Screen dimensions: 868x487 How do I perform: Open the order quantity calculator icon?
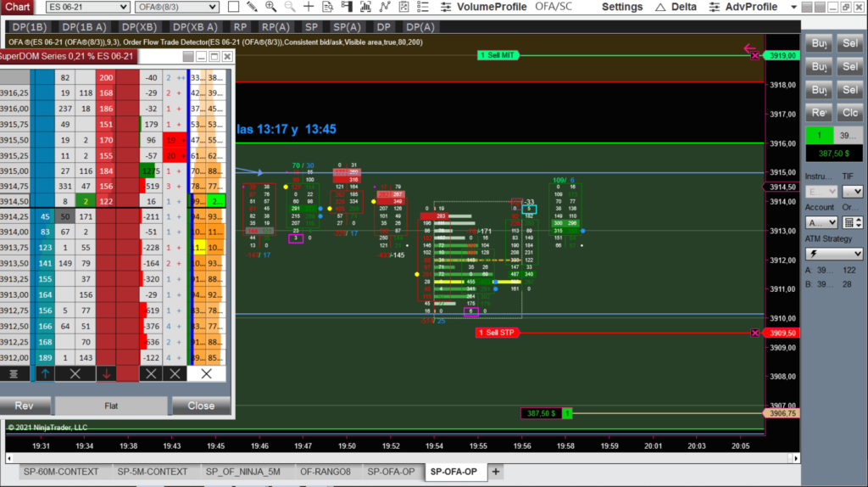click(848, 222)
